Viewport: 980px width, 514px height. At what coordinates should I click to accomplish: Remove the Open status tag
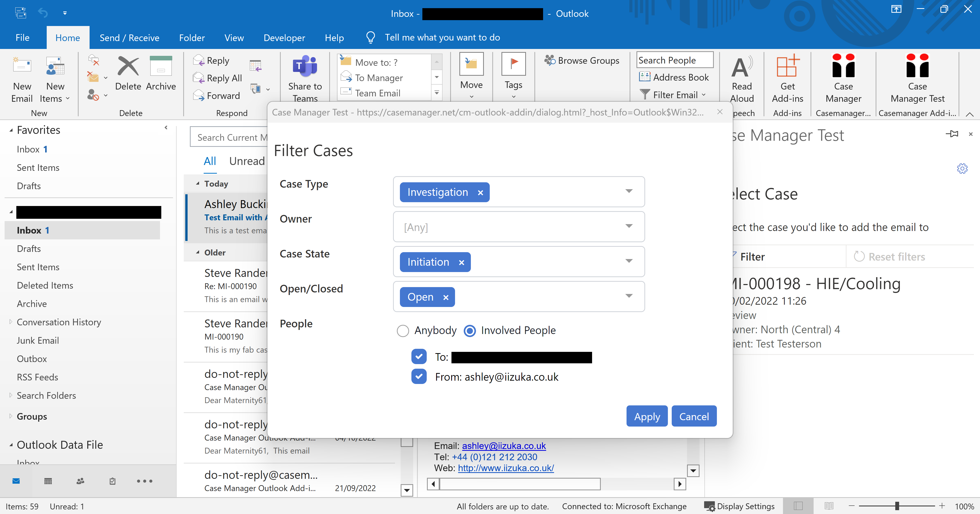tap(446, 297)
